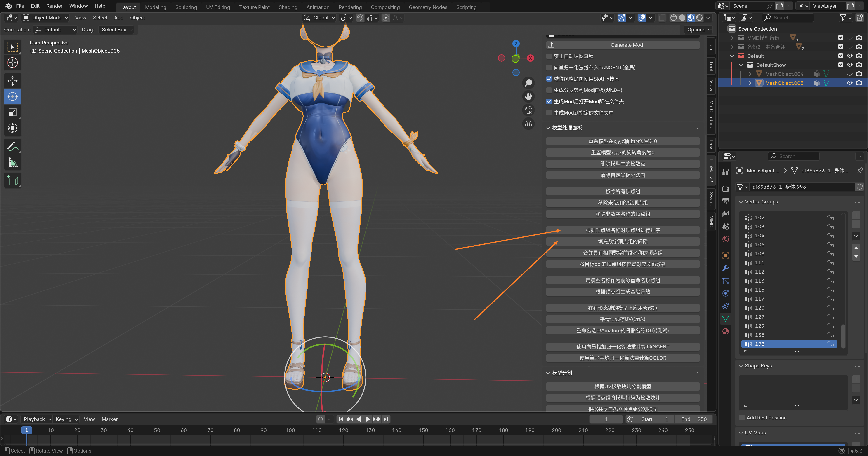Choose the Measure ruler tool
The height and width of the screenshot is (456, 868).
coord(12,163)
